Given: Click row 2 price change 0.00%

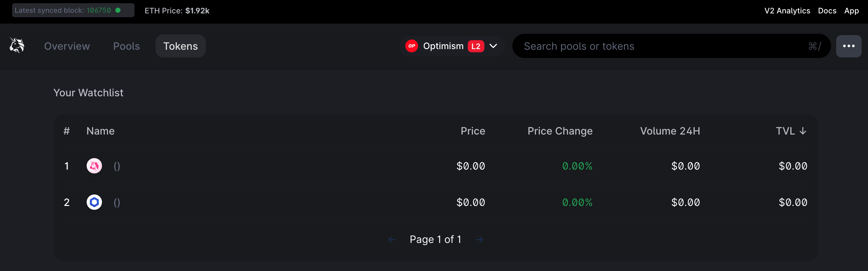Looking at the screenshot, I should (x=577, y=202).
